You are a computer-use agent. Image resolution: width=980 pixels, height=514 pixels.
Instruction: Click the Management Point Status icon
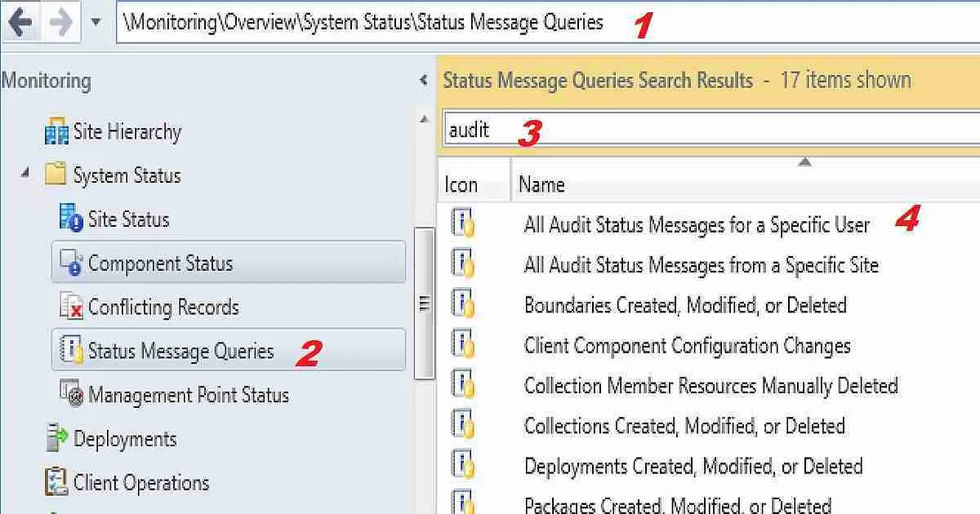tap(72, 395)
